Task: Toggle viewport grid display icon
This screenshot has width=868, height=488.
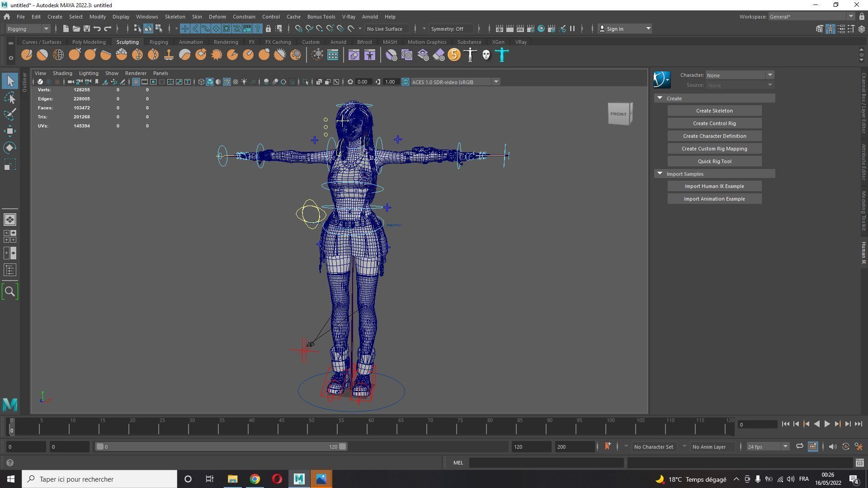Action: pos(136,82)
